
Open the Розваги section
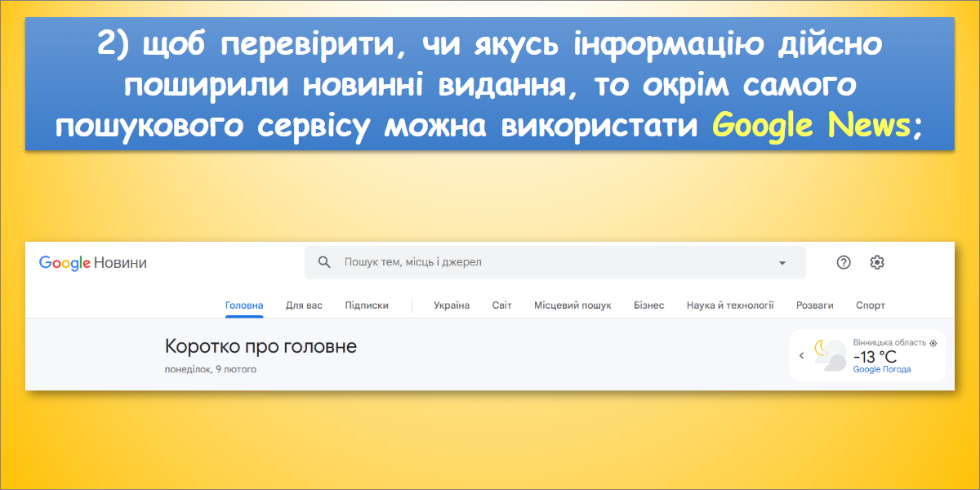click(x=814, y=305)
